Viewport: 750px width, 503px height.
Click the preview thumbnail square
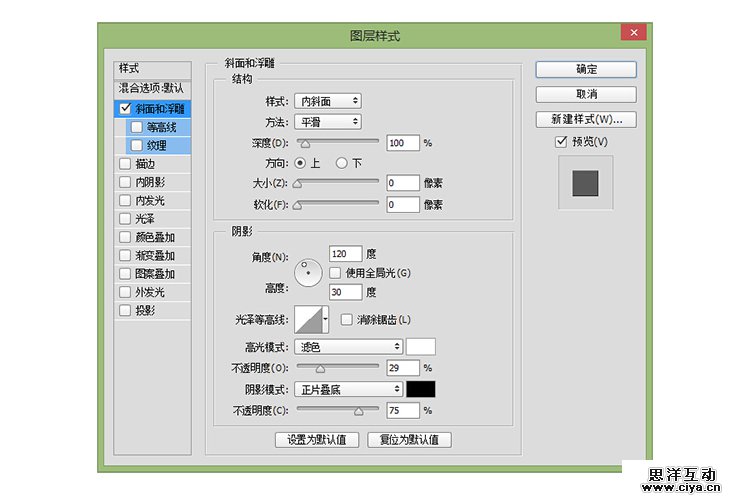point(584,183)
